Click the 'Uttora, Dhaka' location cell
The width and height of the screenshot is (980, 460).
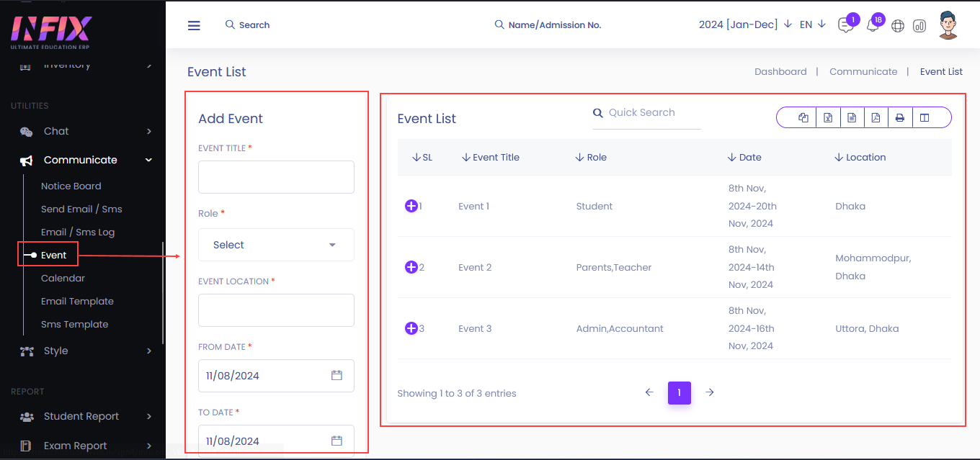[x=867, y=328]
